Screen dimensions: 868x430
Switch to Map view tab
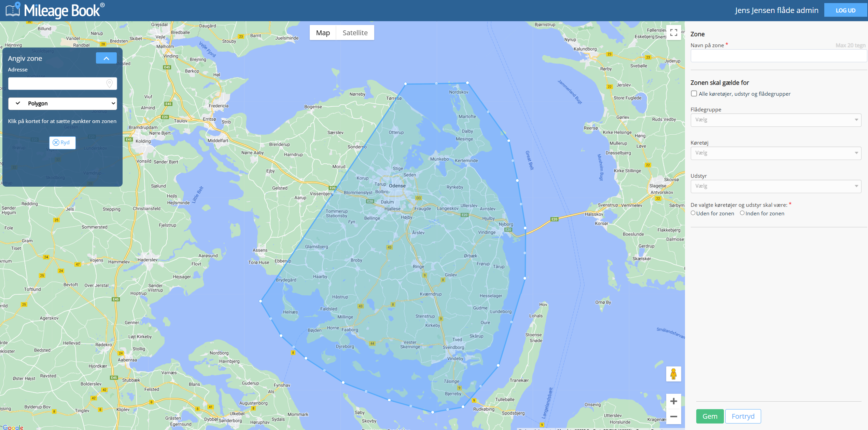pos(323,33)
